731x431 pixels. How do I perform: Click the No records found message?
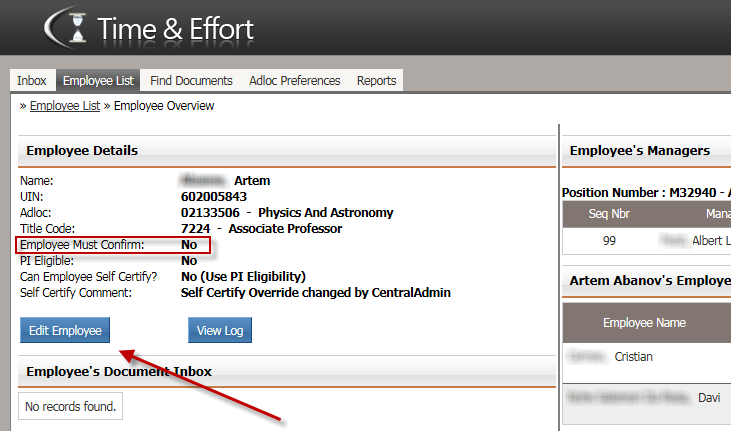coord(71,406)
